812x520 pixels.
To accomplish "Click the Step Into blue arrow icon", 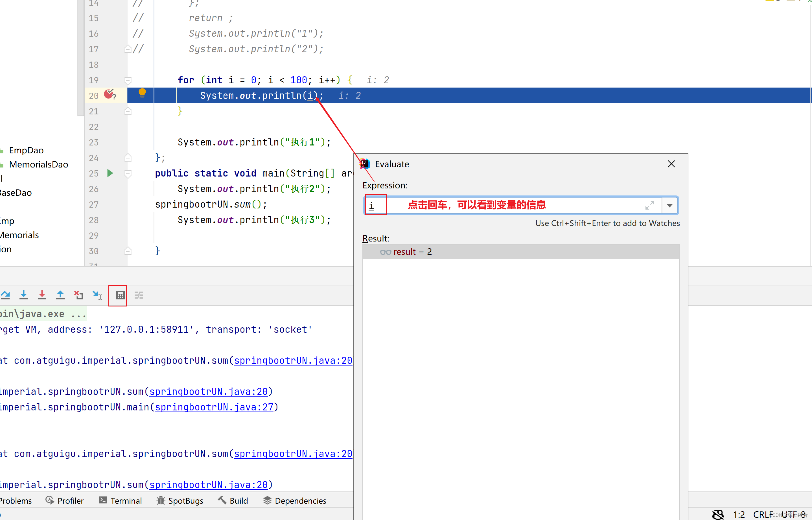I will pos(24,295).
